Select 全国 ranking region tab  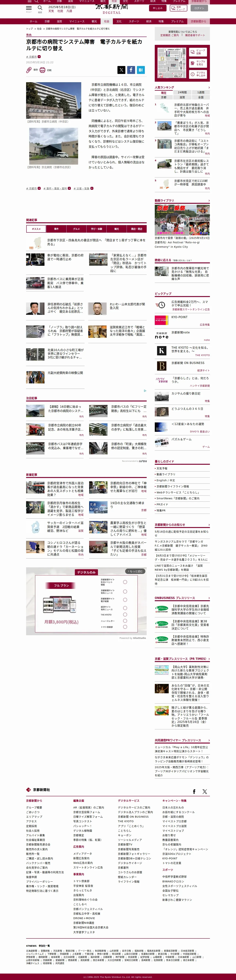201,97
